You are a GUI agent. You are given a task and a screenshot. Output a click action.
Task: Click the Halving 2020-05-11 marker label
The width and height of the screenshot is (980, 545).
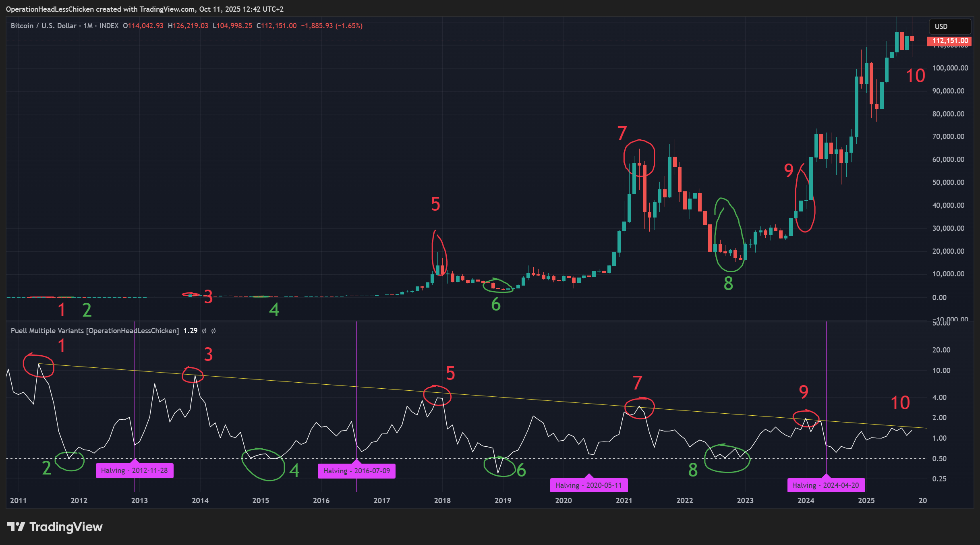pos(588,485)
